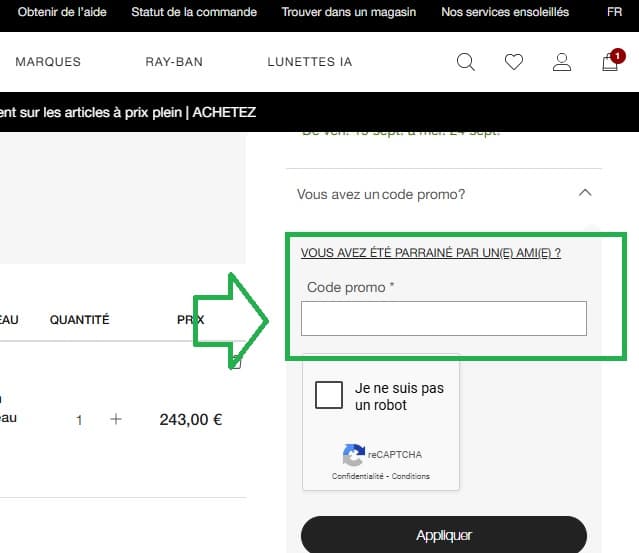Increase quantity with the plus icon
This screenshot has height=553, width=639.
click(116, 419)
